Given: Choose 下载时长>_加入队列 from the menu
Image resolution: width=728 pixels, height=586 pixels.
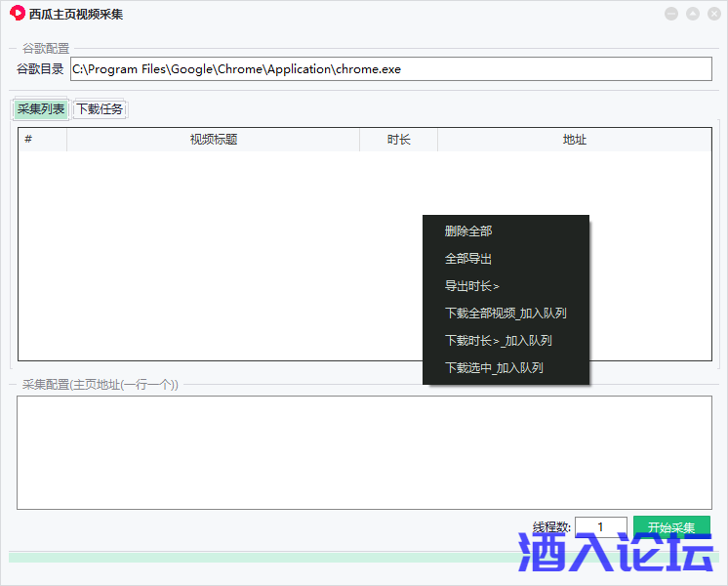Looking at the screenshot, I should pyautogui.click(x=499, y=341).
